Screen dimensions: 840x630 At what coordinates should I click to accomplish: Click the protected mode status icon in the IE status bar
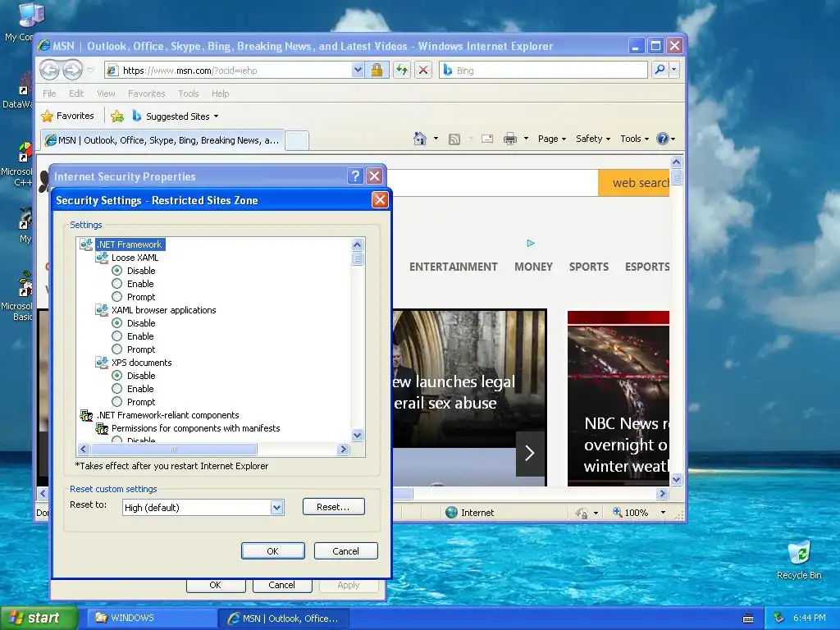click(582, 513)
